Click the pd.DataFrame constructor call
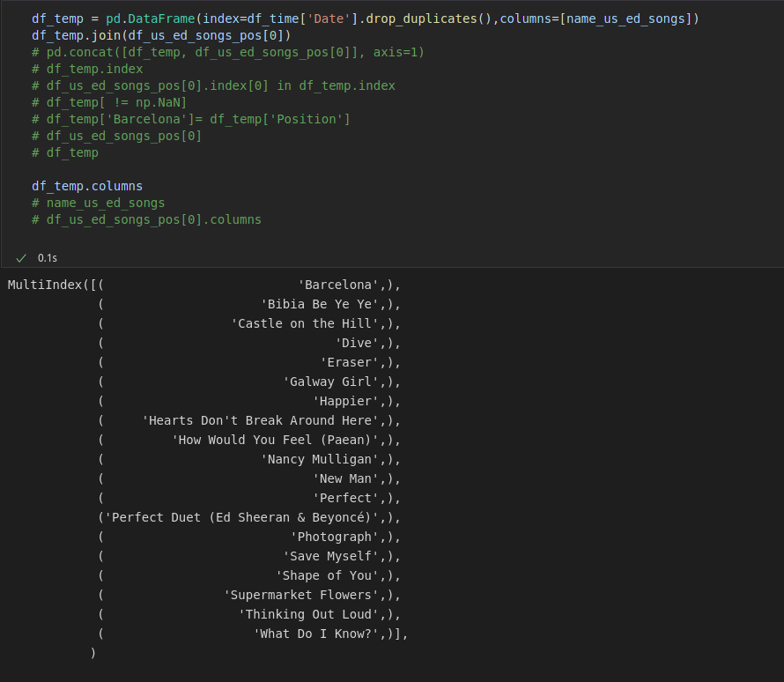The height and width of the screenshot is (682, 784). point(365,19)
